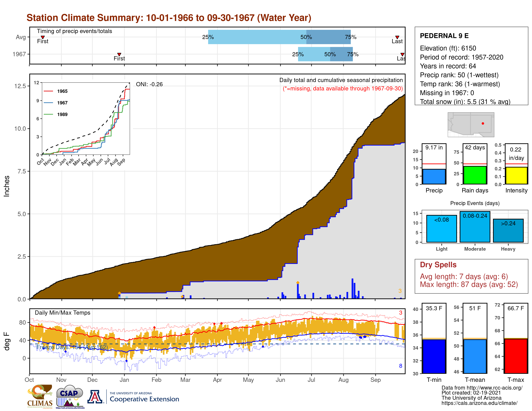Screen dimensions: 532x411
Task: Click the 1989 green legend line
Action: click(x=49, y=114)
